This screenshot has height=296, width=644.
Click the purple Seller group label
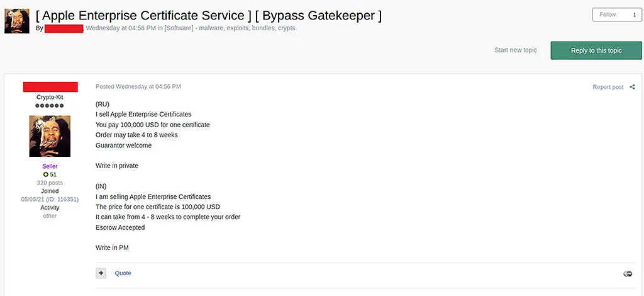pyautogui.click(x=50, y=166)
